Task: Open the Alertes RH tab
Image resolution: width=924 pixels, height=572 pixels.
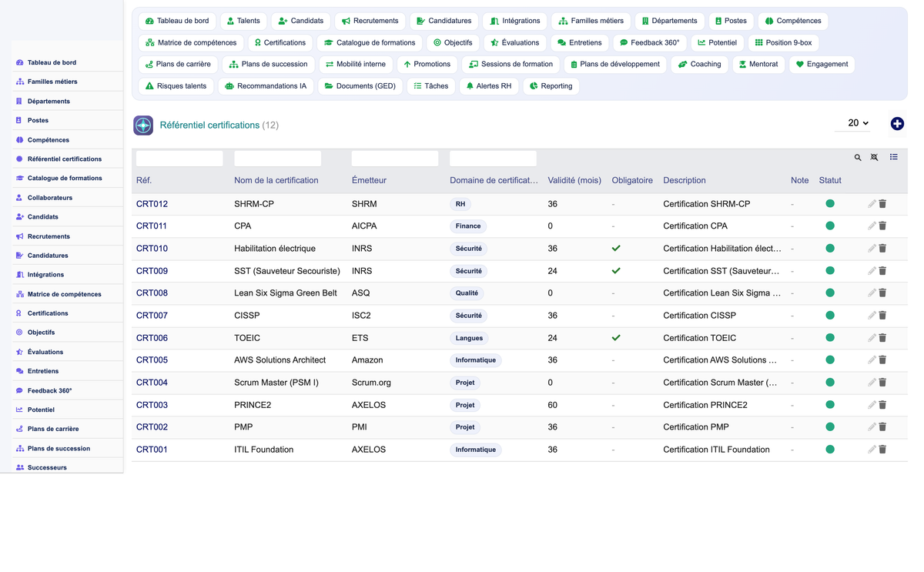Action: tap(488, 86)
